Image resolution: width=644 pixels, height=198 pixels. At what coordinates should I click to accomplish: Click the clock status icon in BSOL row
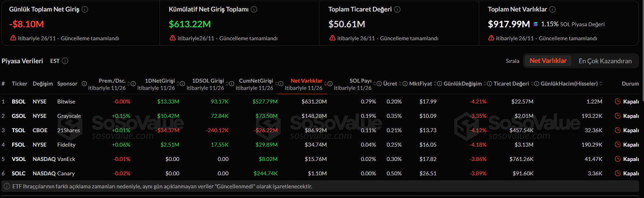point(618,101)
